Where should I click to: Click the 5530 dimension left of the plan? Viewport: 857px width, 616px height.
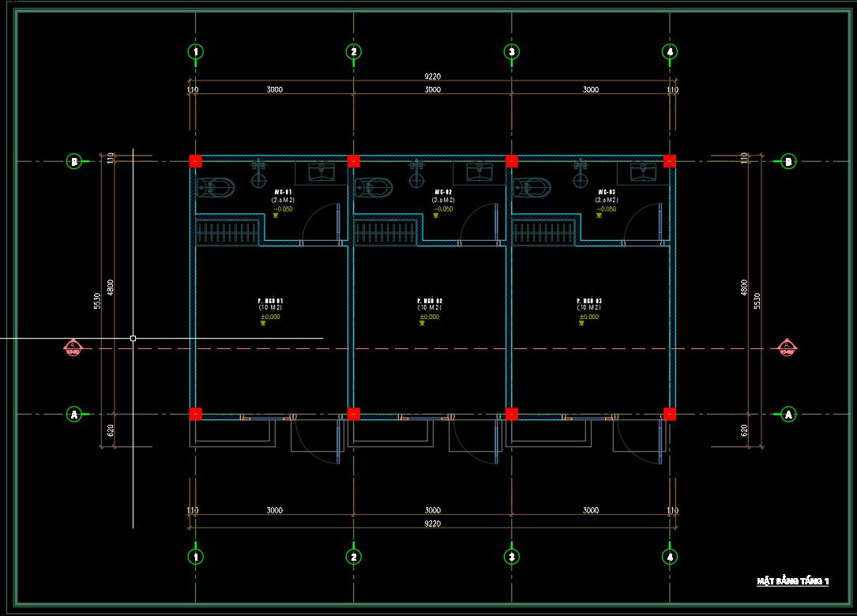(97, 301)
